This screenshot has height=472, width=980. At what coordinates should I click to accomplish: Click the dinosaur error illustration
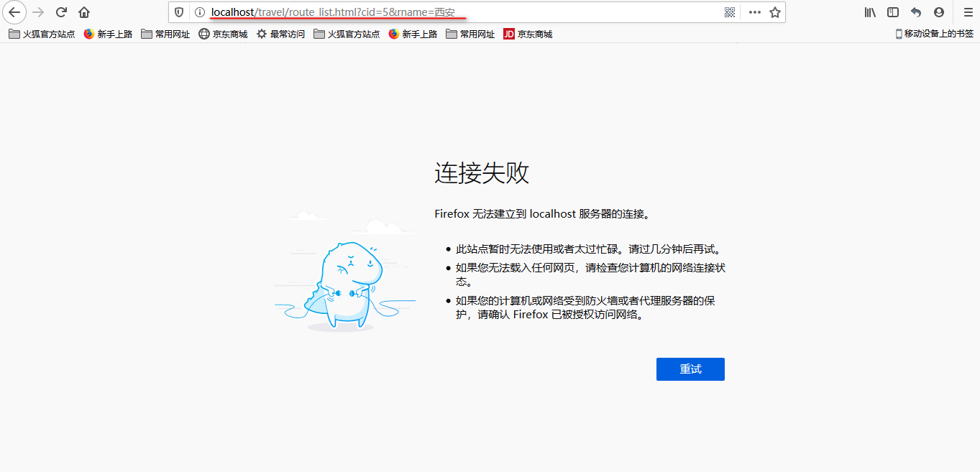pyautogui.click(x=345, y=273)
